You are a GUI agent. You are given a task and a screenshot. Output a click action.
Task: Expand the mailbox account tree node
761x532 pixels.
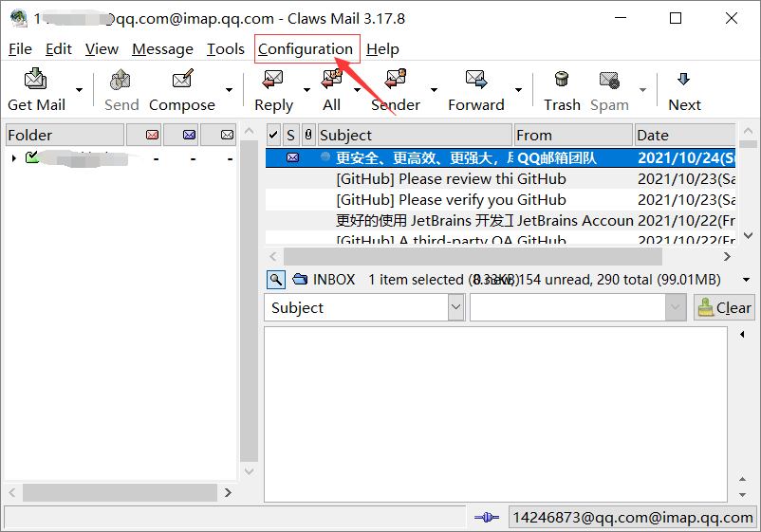[x=14, y=158]
